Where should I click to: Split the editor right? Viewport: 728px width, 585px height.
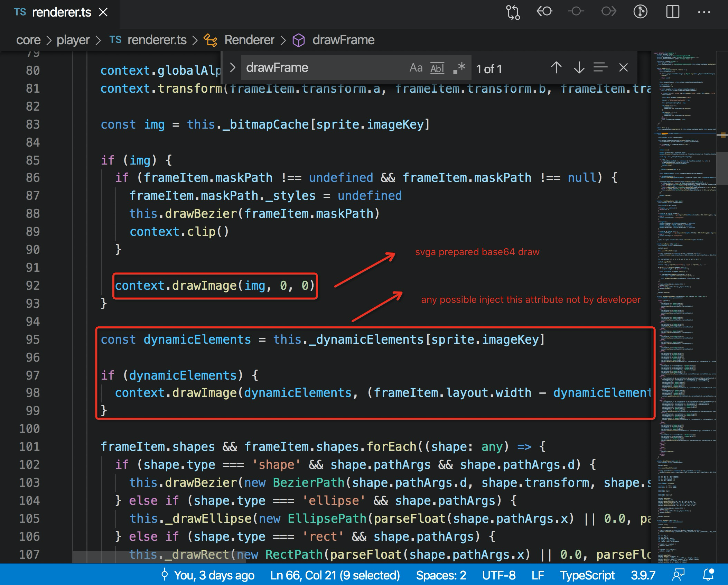(x=672, y=12)
